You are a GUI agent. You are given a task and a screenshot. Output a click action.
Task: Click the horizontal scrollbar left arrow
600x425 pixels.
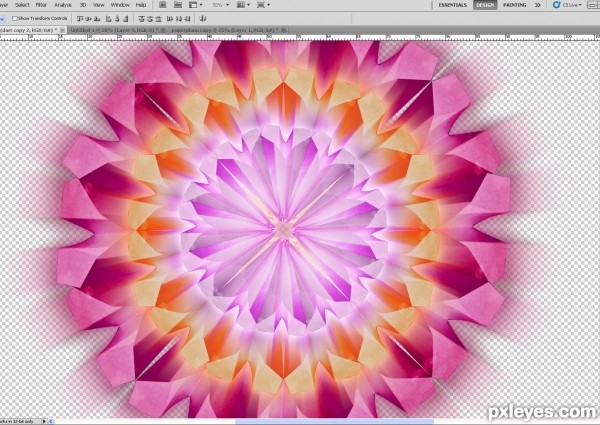click(52, 422)
